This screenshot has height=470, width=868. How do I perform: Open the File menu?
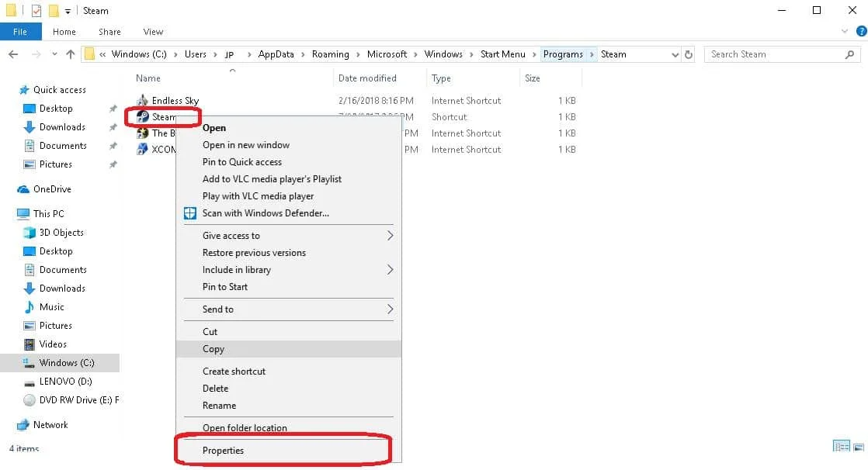coord(20,31)
